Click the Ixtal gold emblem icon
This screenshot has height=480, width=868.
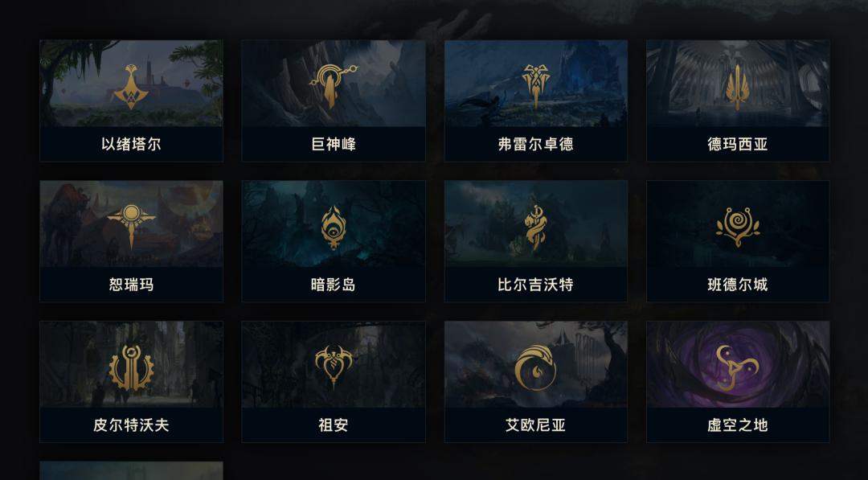click(x=131, y=86)
